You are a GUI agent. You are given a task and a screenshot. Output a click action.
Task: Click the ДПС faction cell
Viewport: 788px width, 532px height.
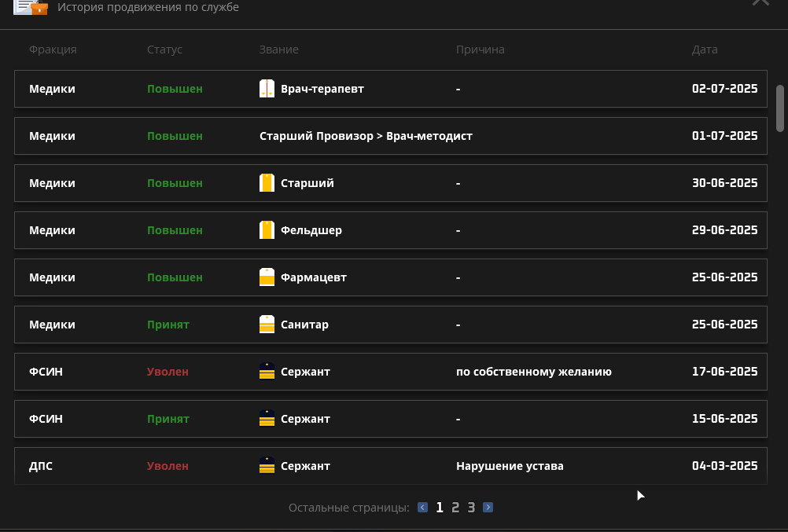point(41,467)
